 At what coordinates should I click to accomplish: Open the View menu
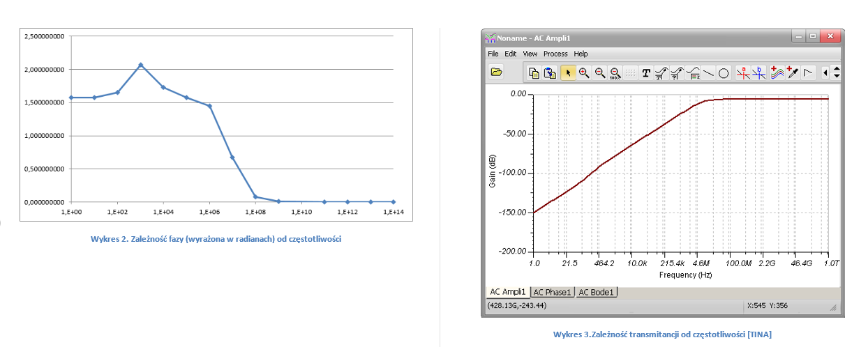point(530,54)
